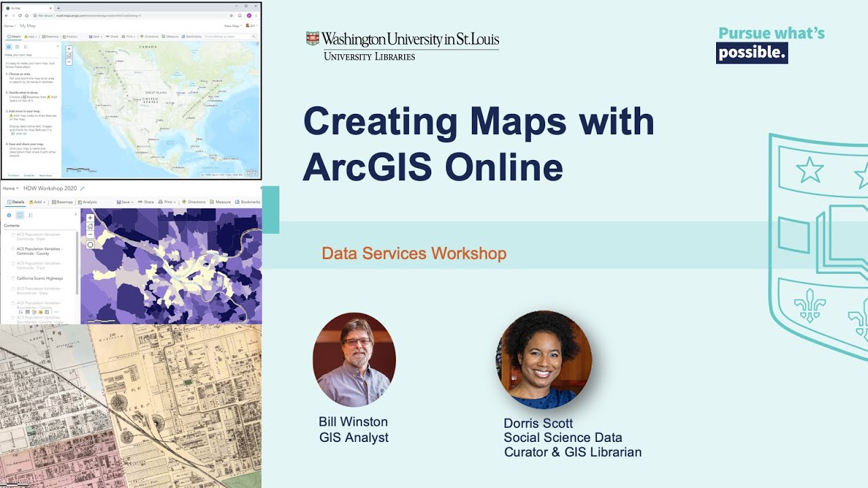The width and height of the screenshot is (868, 488).
Task: Zoom out on the HDW Workshop purple map
Action: tap(90, 235)
